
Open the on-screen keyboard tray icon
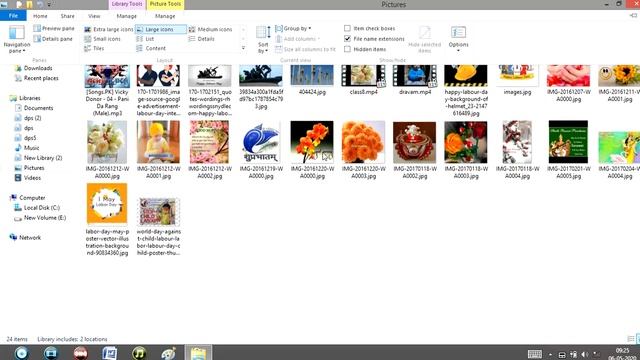pyautogui.click(x=534, y=354)
